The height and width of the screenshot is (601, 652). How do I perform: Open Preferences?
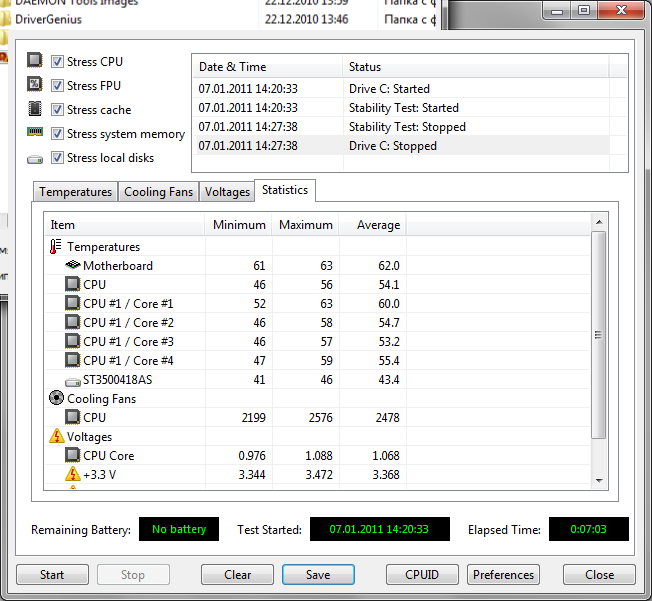tap(503, 574)
